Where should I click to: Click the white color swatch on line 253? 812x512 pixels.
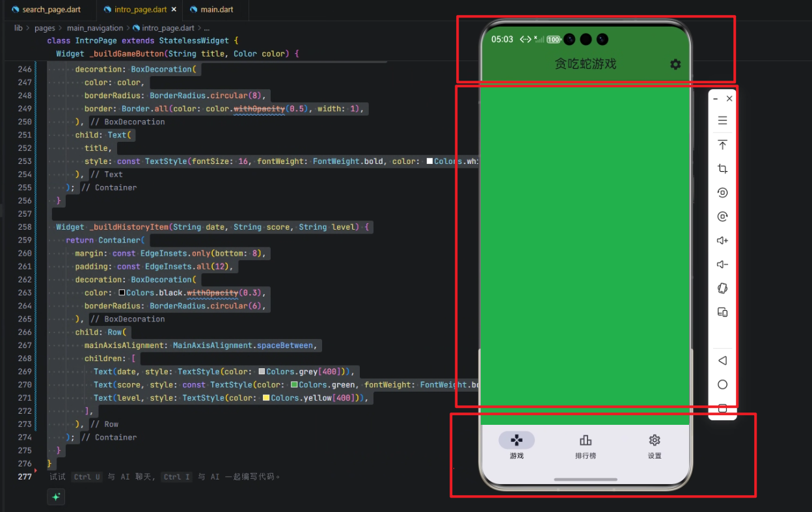click(429, 161)
